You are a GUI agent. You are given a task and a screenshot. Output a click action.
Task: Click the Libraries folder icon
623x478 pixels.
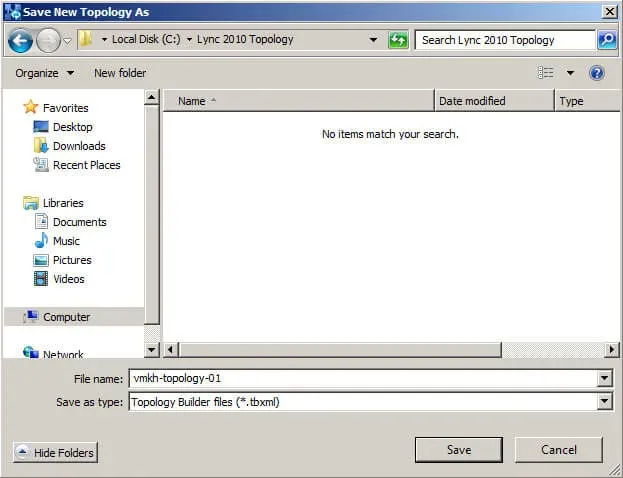click(31, 203)
